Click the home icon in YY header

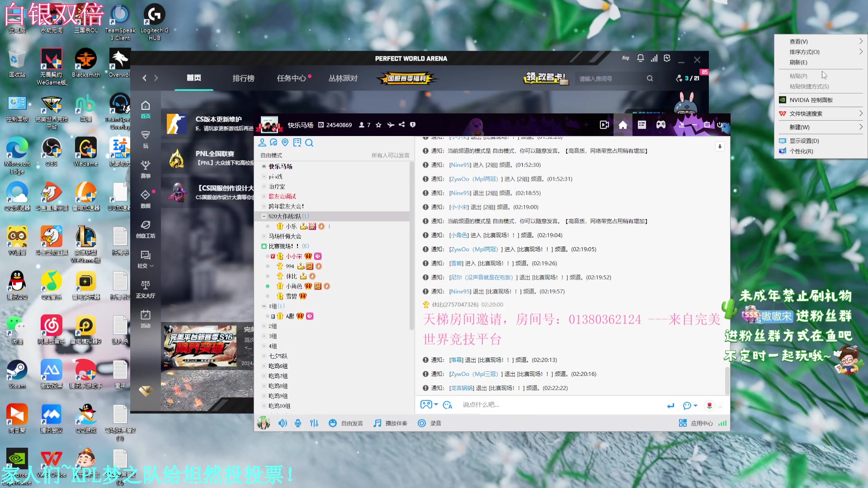click(x=623, y=125)
